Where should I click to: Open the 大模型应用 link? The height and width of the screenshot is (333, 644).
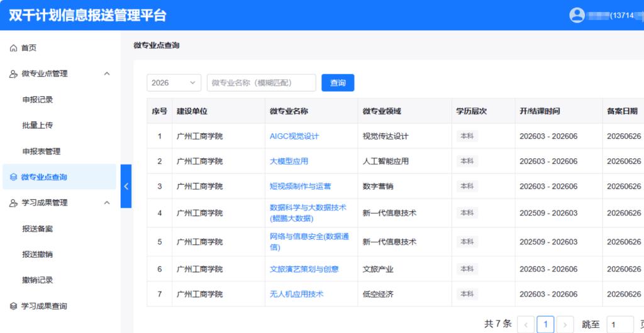[x=289, y=161]
